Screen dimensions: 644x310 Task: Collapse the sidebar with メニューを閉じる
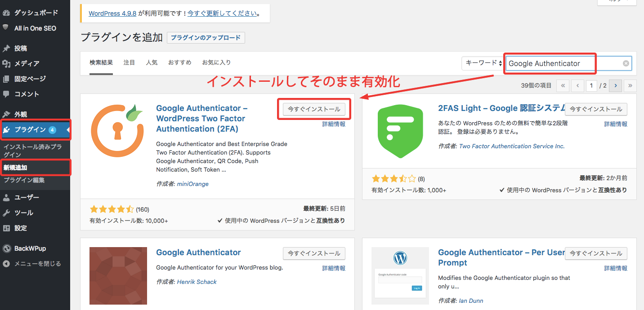[37, 264]
